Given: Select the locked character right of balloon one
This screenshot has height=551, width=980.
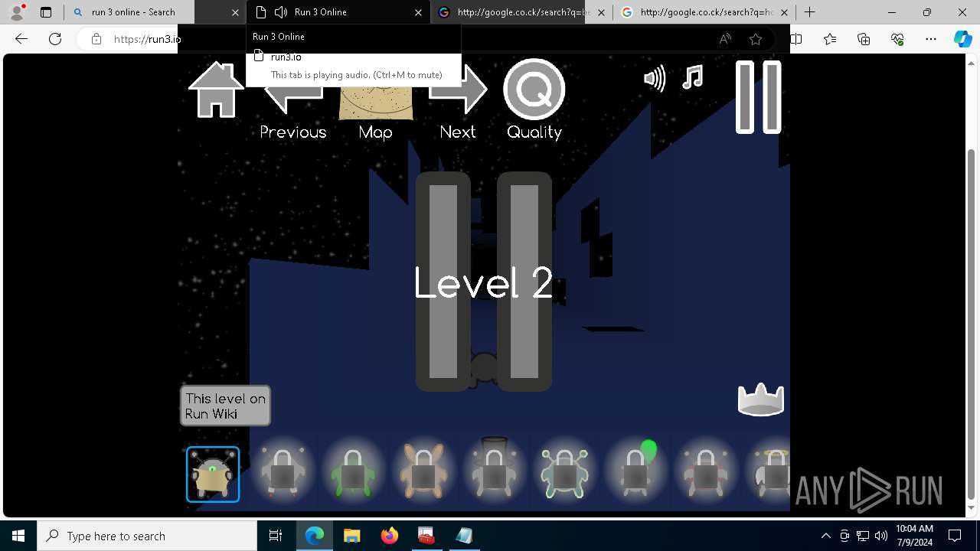Looking at the screenshot, I should pyautogui.click(x=706, y=473).
